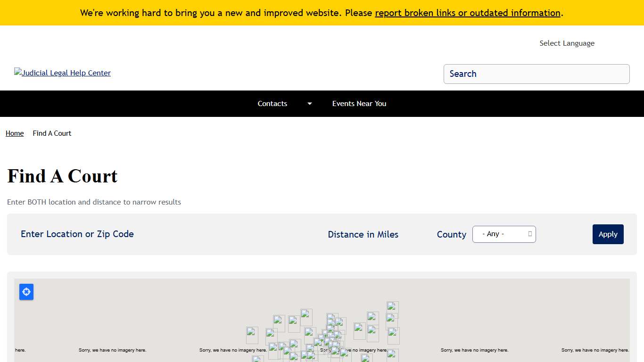Viewport: 644px width, 362px height.
Task: Select the court marker on the far right edge
Action: [393, 335]
